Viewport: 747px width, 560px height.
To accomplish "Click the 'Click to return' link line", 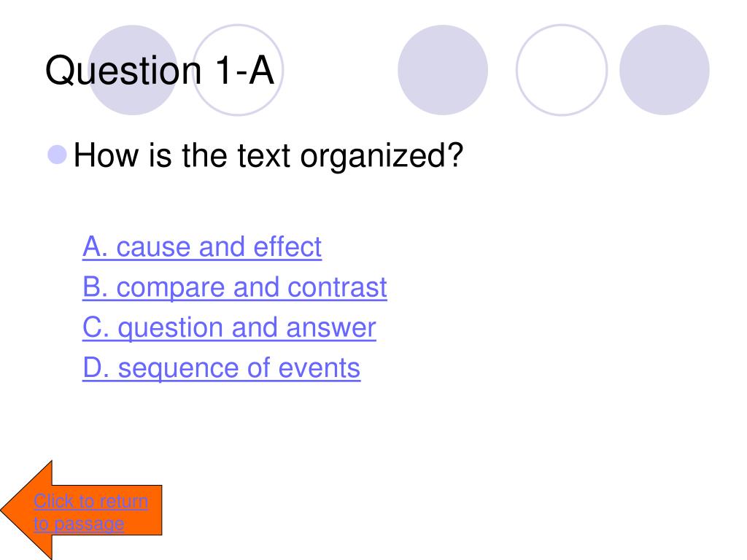I will point(90,502).
